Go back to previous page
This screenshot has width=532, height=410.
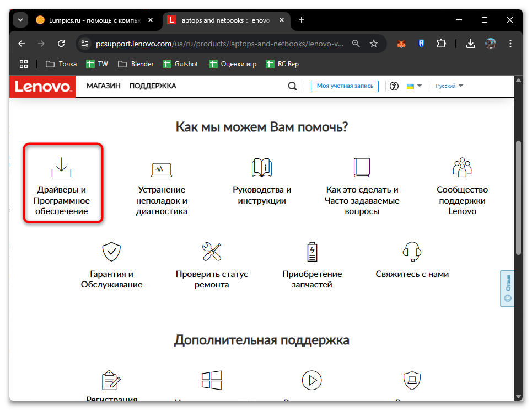(x=22, y=44)
